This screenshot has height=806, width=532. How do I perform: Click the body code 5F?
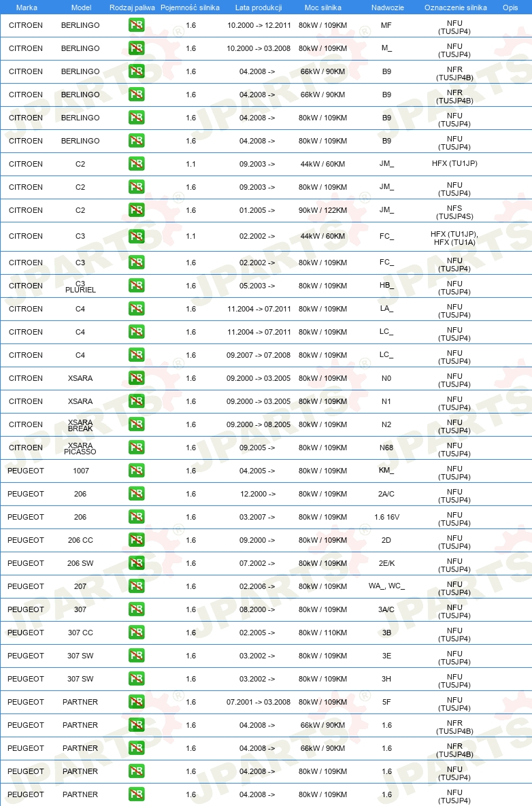point(386,702)
